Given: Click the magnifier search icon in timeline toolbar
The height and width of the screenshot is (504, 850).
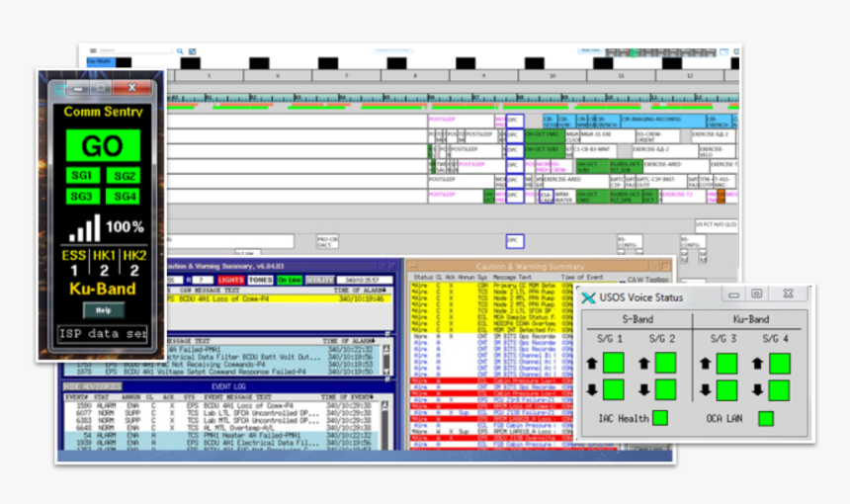Looking at the screenshot, I should (x=180, y=51).
